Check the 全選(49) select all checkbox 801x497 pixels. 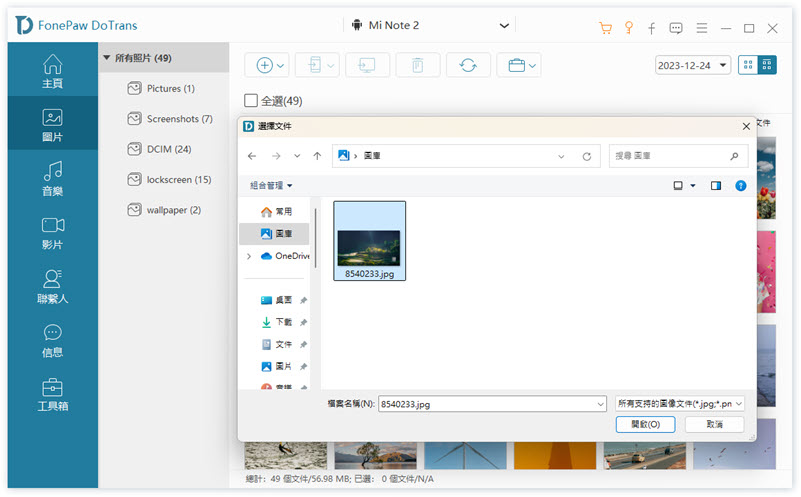point(251,101)
